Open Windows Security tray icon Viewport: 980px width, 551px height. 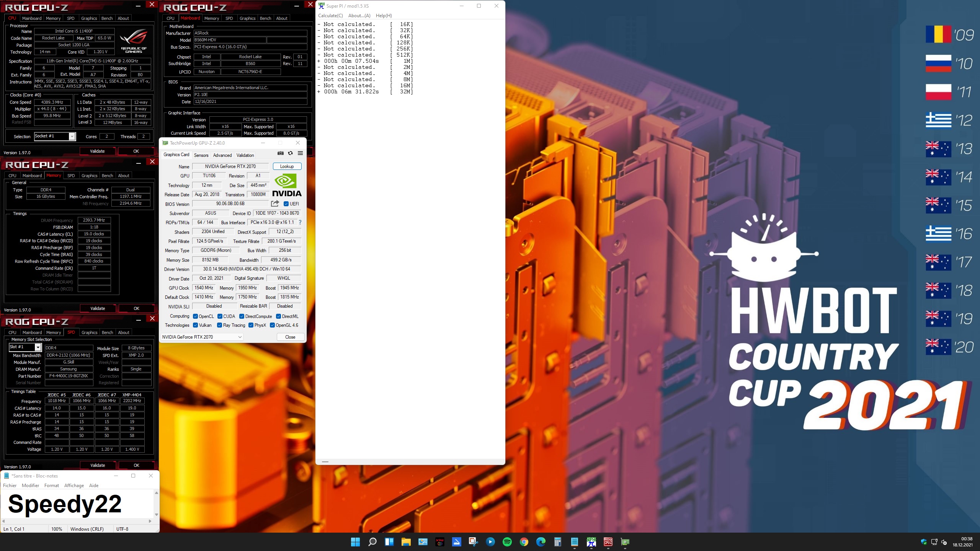point(924,542)
